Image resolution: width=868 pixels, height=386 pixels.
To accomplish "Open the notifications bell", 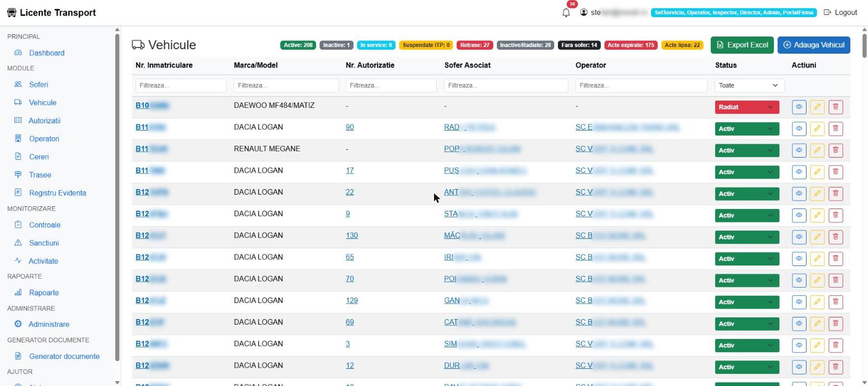I will [566, 12].
